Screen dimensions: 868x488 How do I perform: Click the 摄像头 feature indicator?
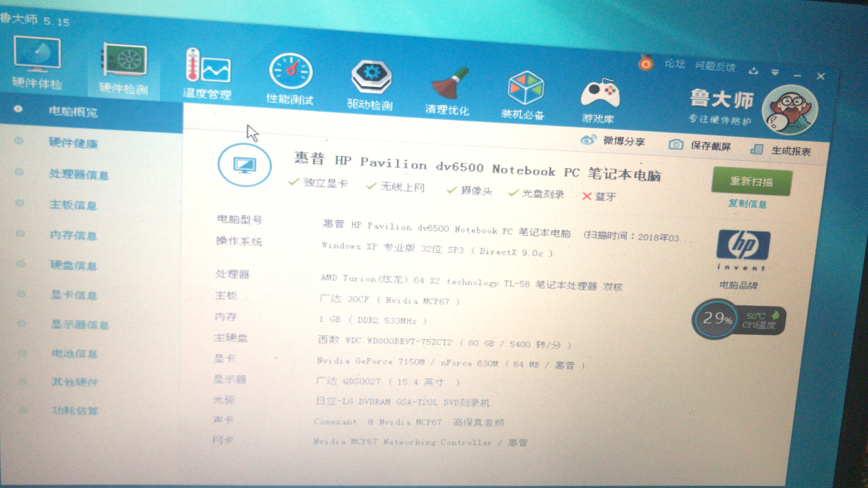(x=469, y=190)
